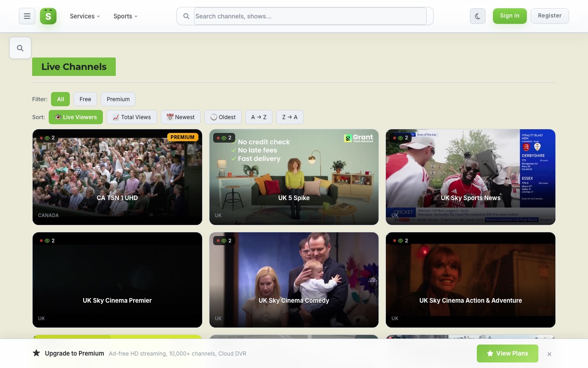Click the viewer eye icon on UK Sky Cinema Comedy

(224, 241)
